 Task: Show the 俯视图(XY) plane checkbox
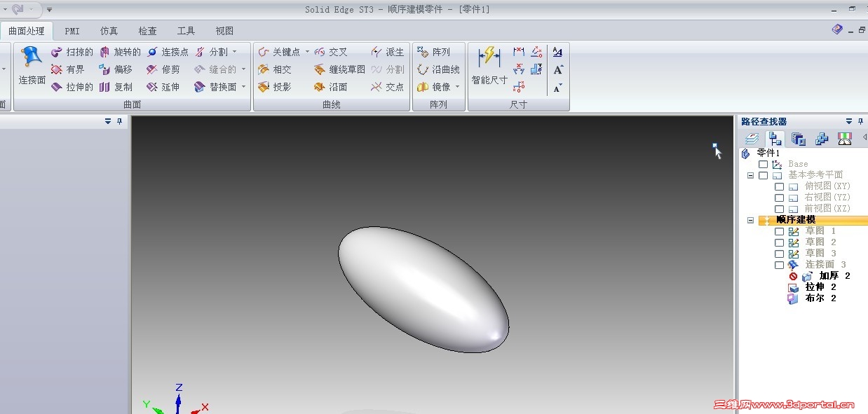(779, 186)
